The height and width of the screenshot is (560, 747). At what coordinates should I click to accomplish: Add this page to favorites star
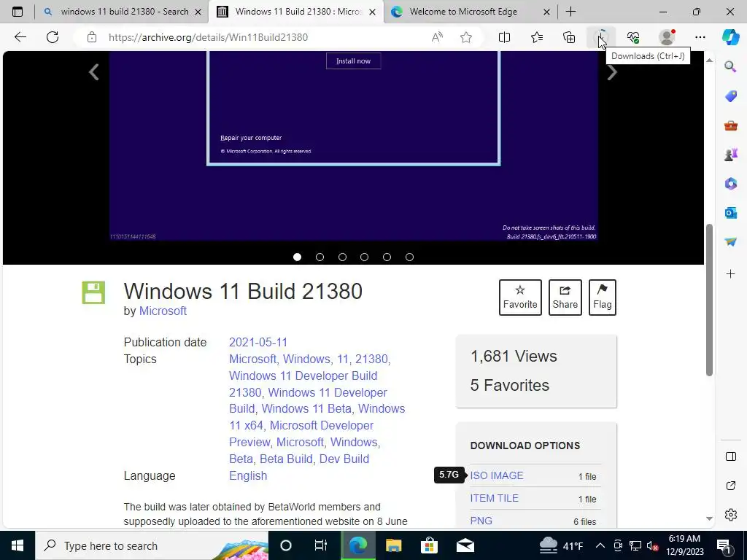coord(466,37)
